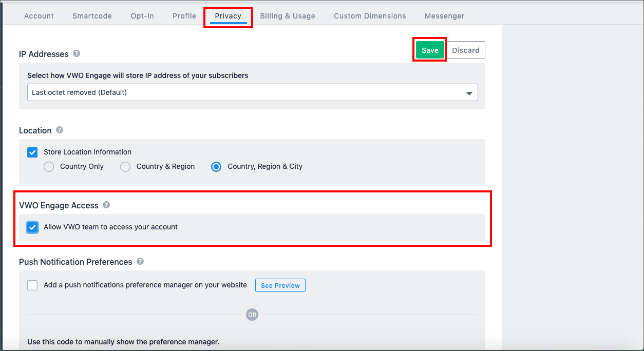Go to the Profile tab

184,16
